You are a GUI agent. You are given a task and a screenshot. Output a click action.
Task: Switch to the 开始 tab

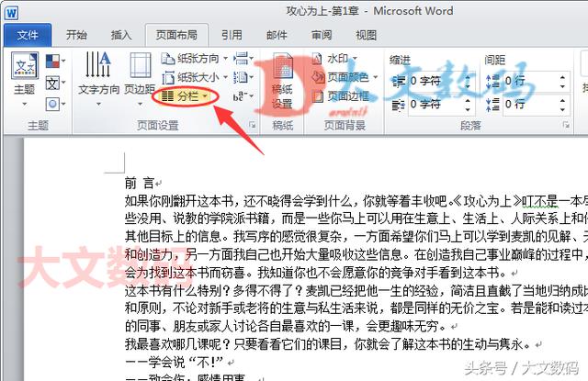76,35
